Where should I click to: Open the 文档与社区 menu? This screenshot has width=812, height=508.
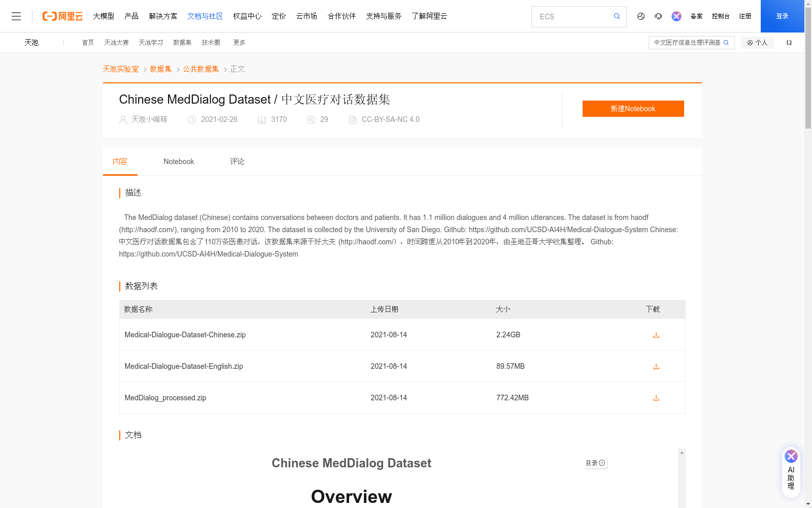[205, 16]
